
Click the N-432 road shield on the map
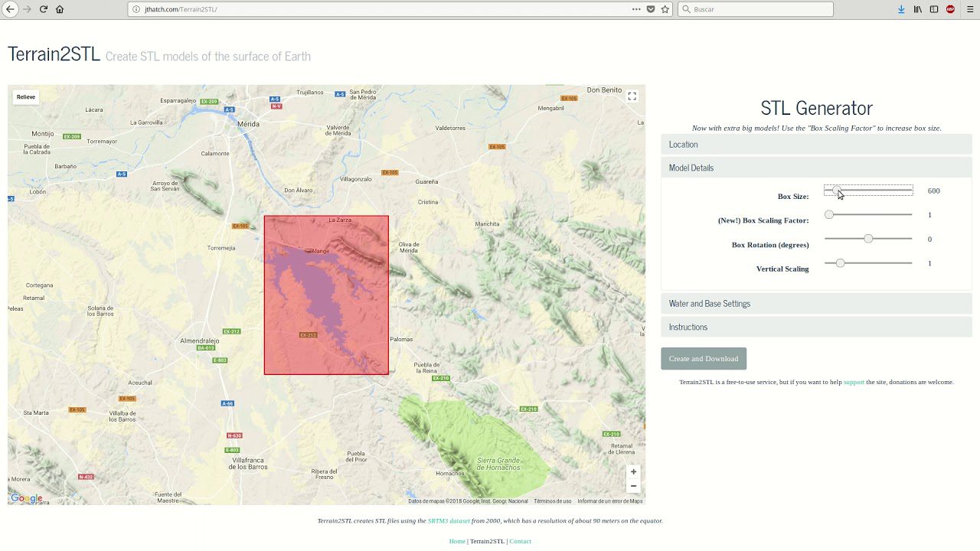click(86, 477)
